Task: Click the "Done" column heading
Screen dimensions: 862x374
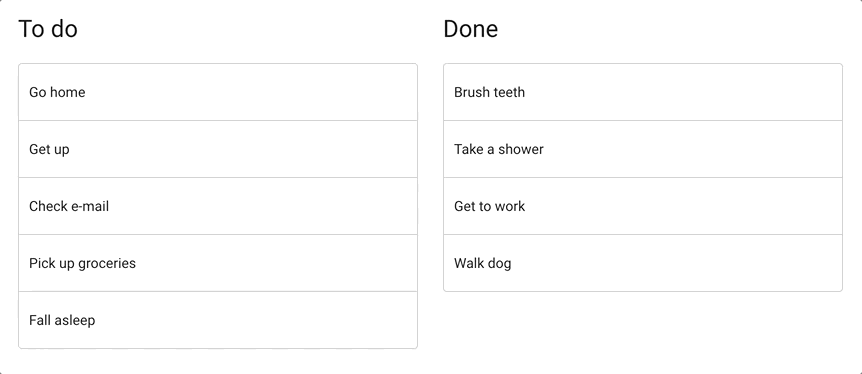Action: [471, 29]
